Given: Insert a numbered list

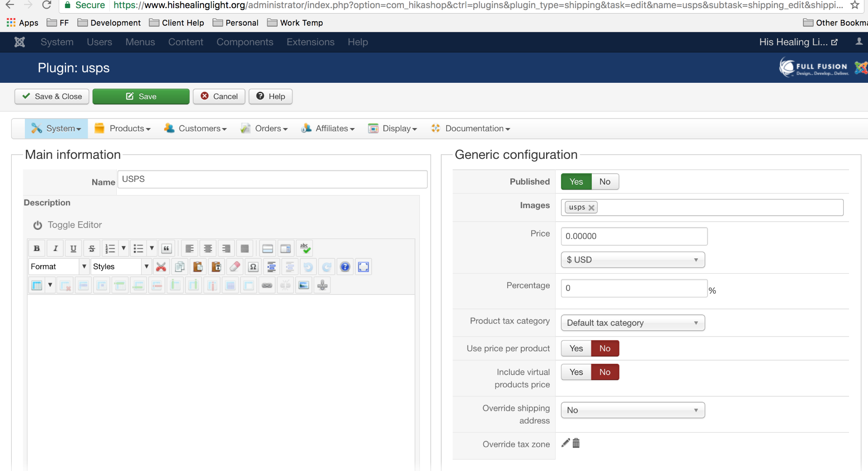Looking at the screenshot, I should (x=110, y=248).
